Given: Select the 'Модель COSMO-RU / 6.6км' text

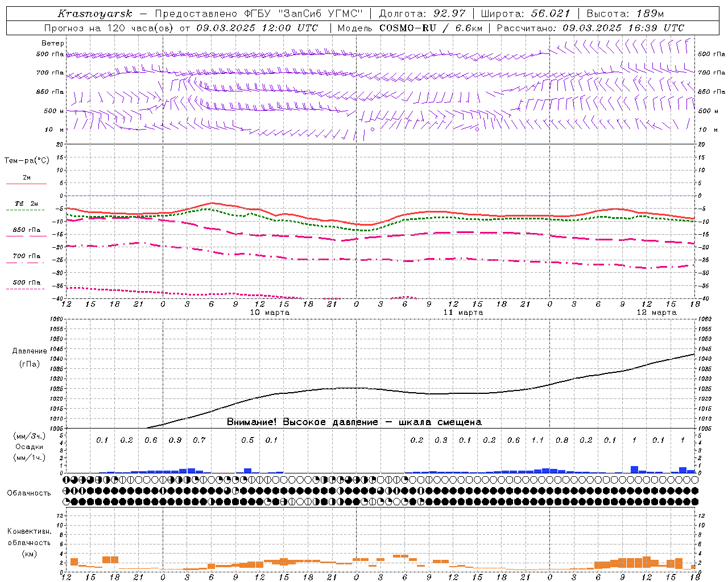Looking at the screenshot, I should click(409, 28).
